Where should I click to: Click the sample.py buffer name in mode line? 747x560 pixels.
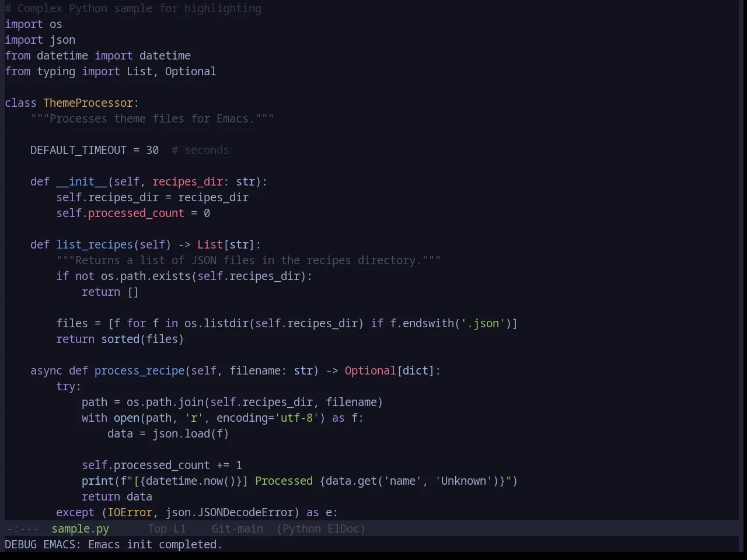80,528
